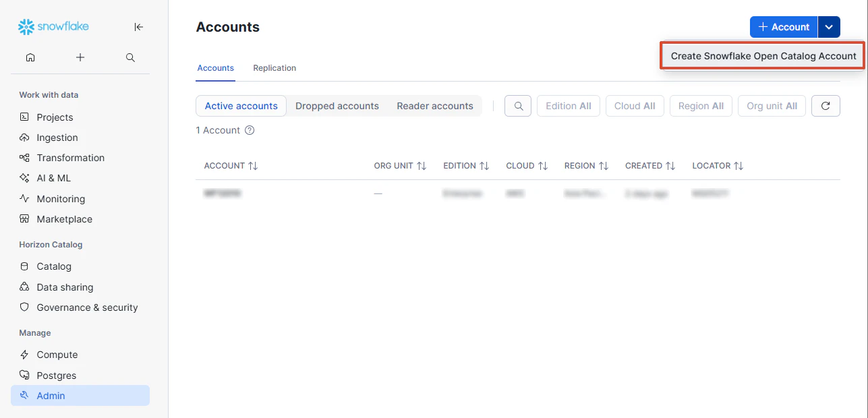
Task: Go to Home via house icon
Action: 30,58
